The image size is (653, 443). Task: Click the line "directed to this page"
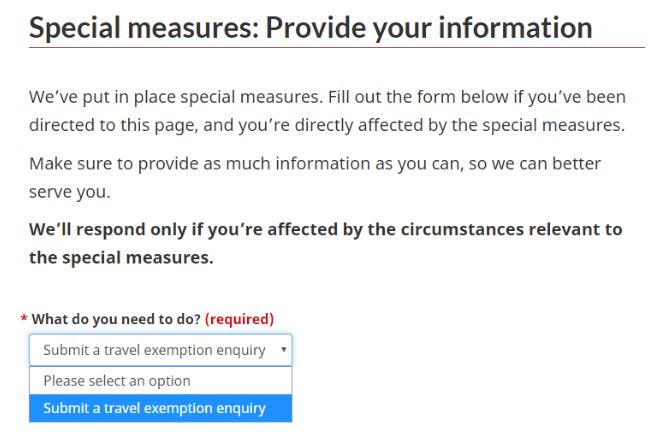(326, 126)
